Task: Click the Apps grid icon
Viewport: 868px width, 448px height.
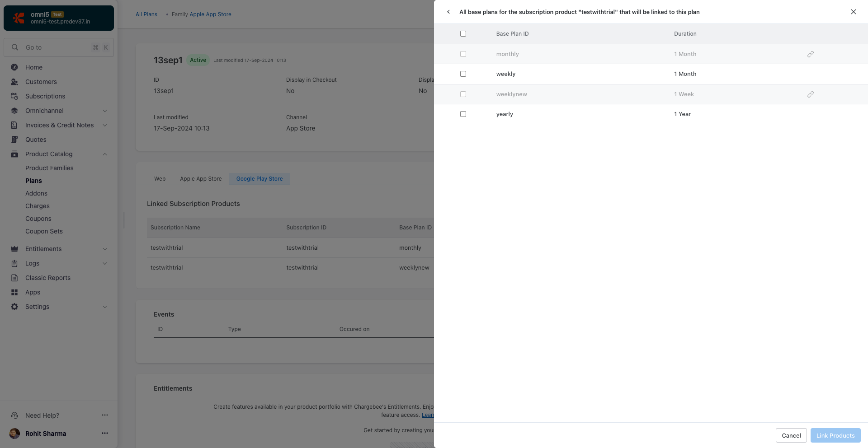Action: tap(14, 292)
